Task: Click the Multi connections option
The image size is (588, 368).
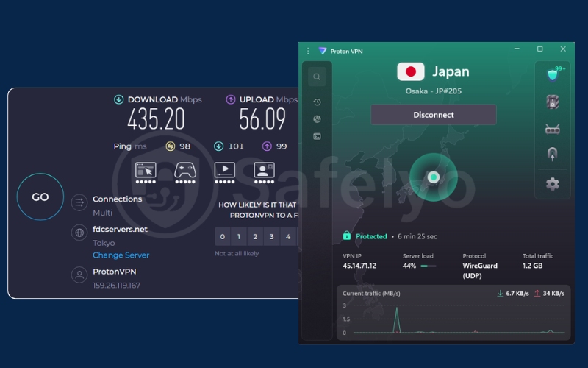Action: [x=102, y=213]
